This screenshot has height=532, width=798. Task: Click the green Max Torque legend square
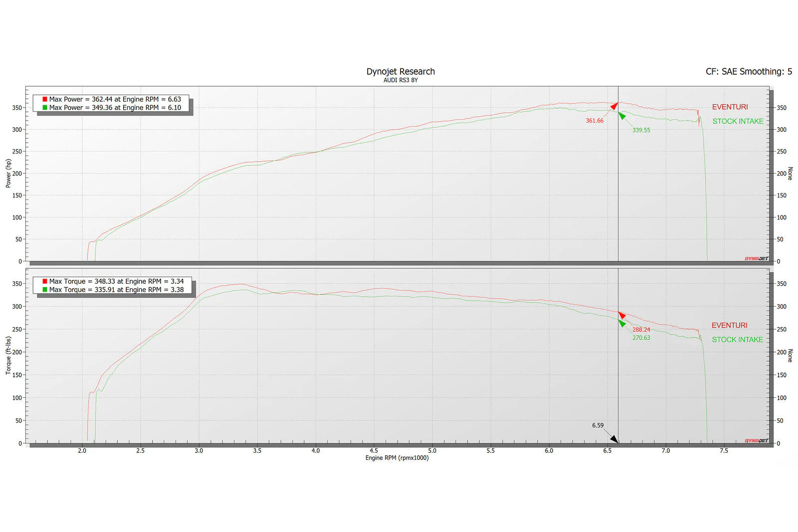tap(45, 289)
